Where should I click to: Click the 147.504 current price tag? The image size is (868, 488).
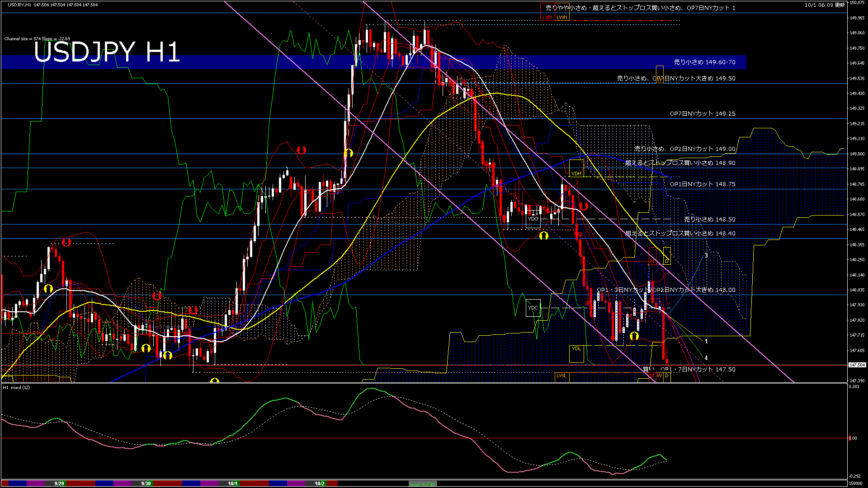(857, 365)
